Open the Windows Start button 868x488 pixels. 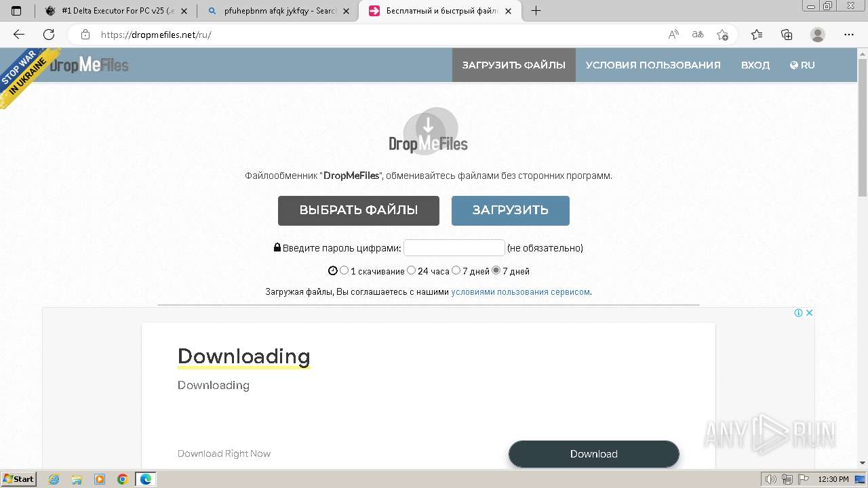point(18,479)
